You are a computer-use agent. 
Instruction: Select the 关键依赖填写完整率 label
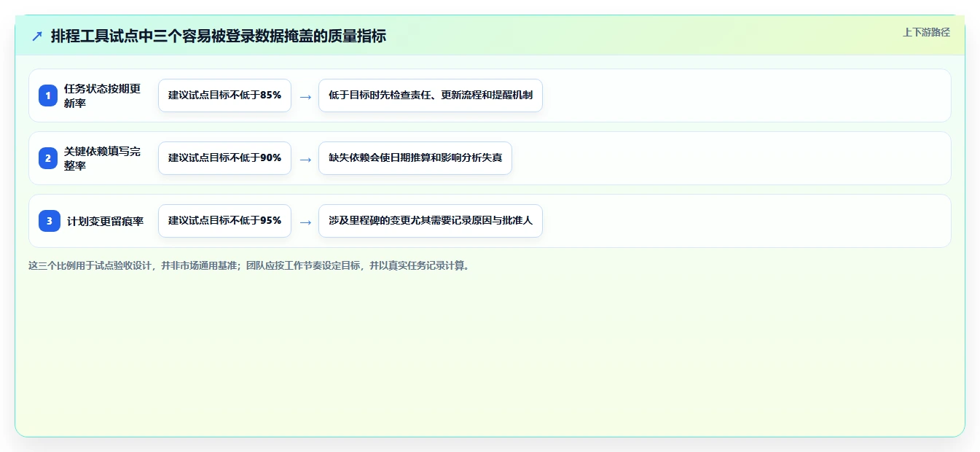pyautogui.click(x=103, y=158)
